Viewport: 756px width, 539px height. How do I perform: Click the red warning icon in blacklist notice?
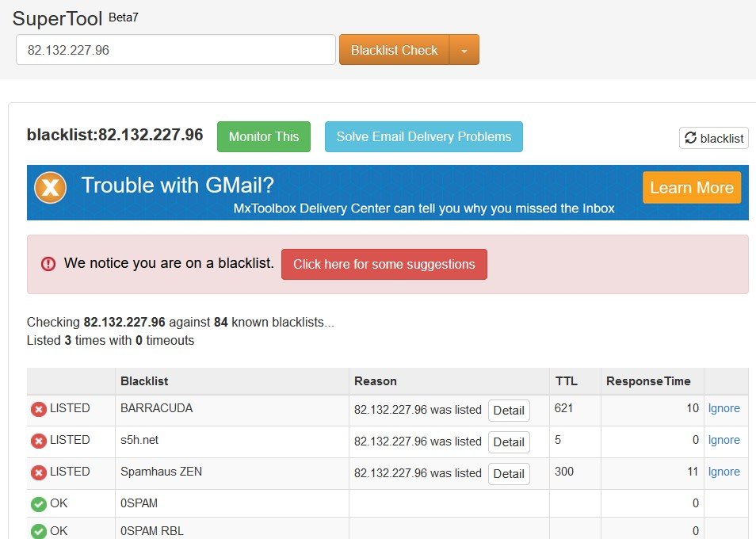(x=48, y=264)
